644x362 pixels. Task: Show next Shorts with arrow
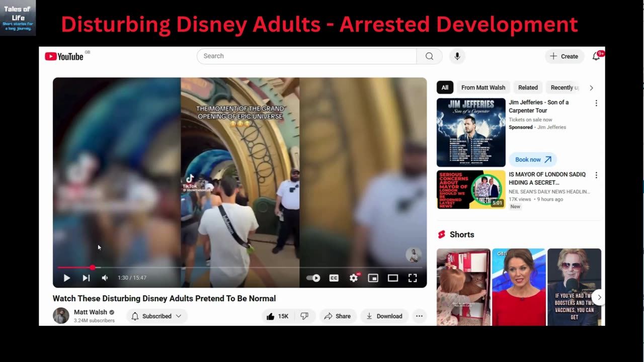click(x=599, y=297)
